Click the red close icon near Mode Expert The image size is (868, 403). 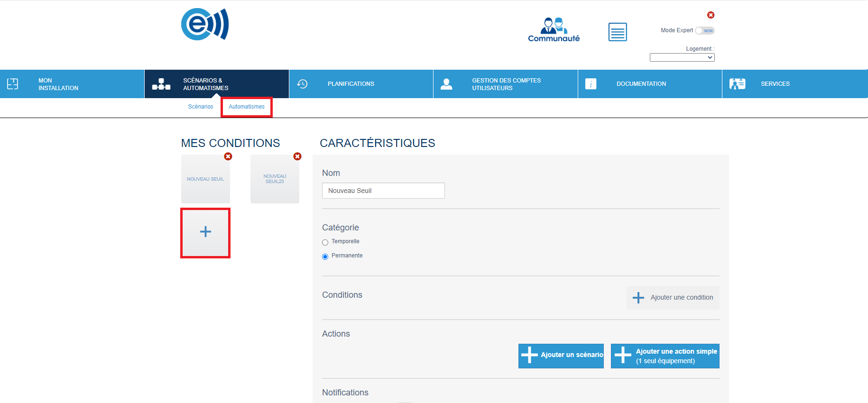(x=711, y=15)
